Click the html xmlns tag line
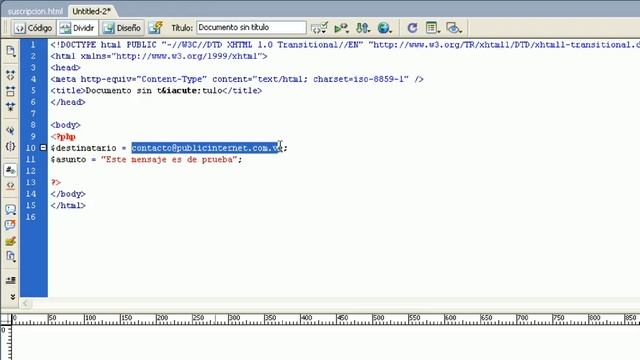The width and height of the screenshot is (640, 360). 159,56
